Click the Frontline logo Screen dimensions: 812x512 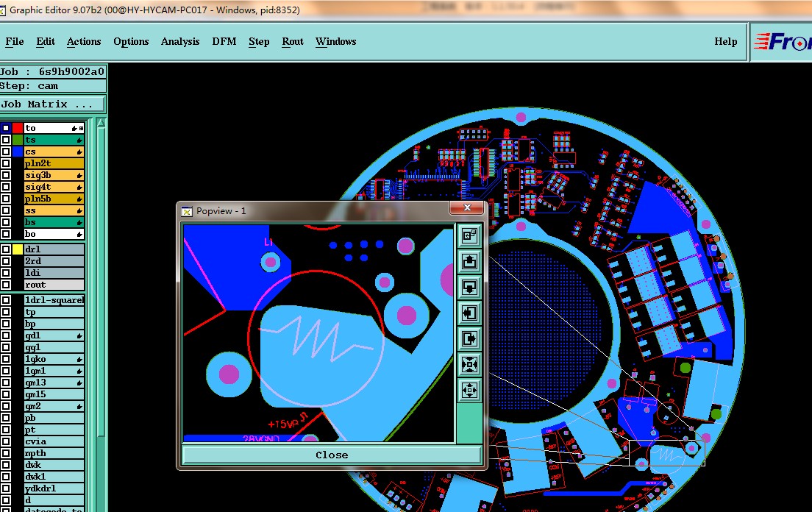[x=783, y=41]
